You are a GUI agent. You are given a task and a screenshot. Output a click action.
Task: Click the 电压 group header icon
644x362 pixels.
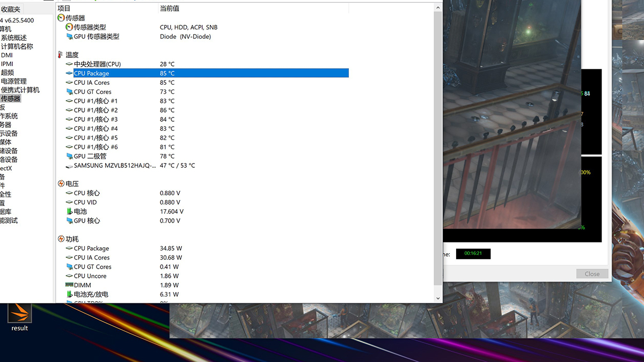coord(61,183)
